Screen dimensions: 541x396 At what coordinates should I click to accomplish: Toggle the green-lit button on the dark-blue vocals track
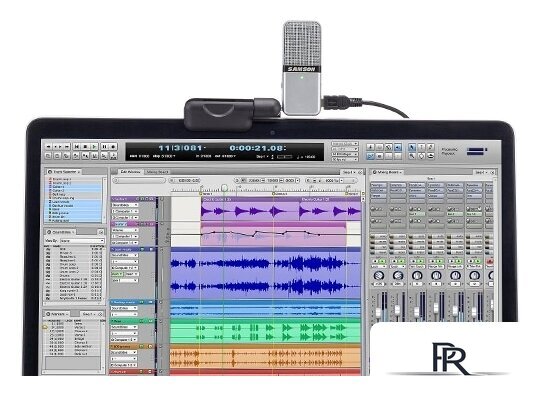[x=117, y=274]
